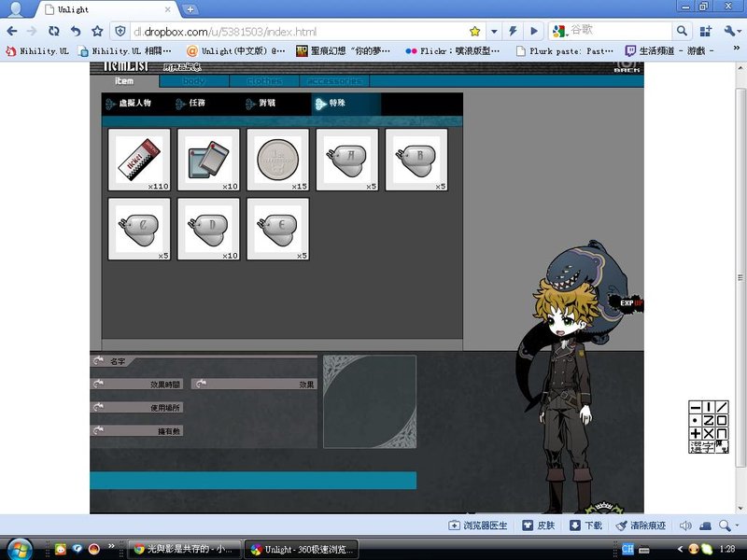Image resolution: width=747 pixels, height=560 pixels.
Task: Bookmark this page with the yellow star
Action: [x=474, y=32]
